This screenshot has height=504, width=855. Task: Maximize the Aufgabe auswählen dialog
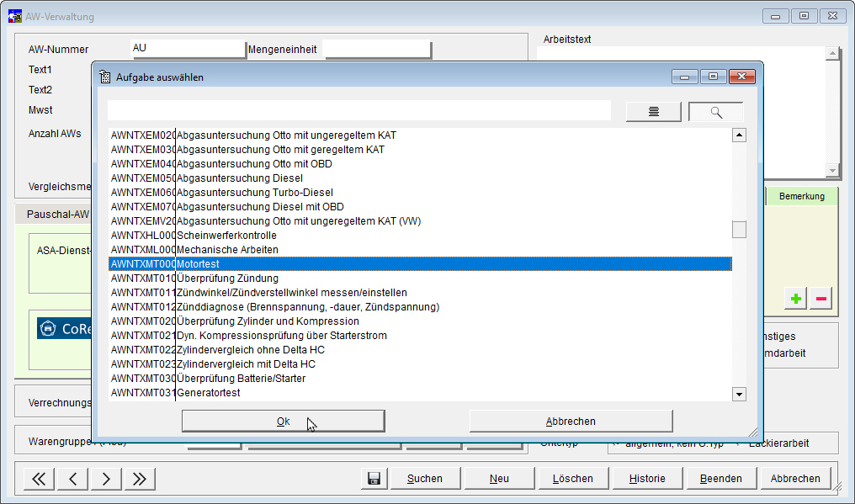pyautogui.click(x=714, y=77)
